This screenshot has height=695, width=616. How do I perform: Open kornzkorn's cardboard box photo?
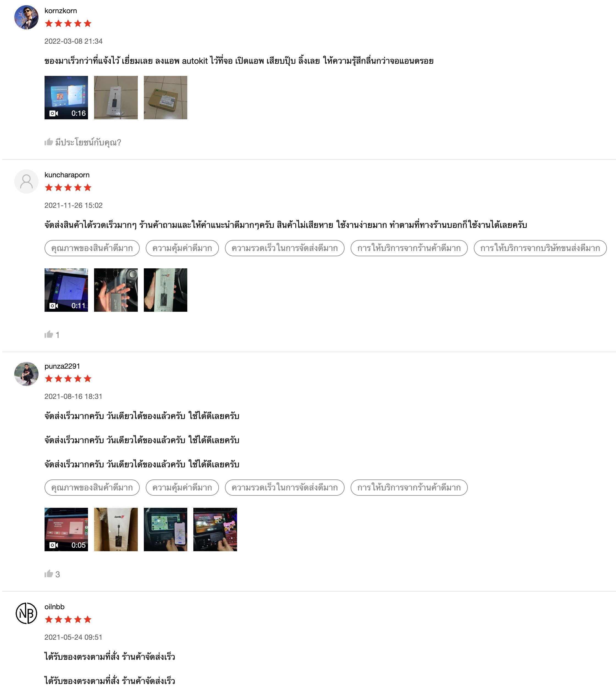click(165, 98)
